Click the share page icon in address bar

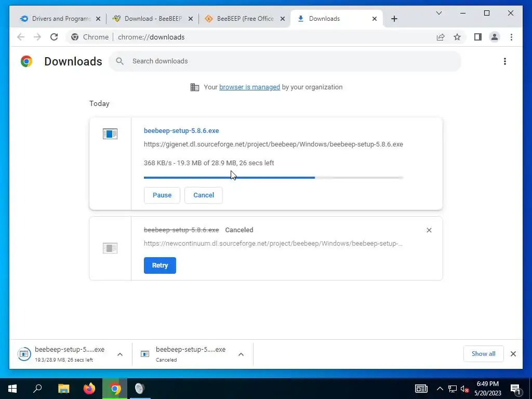(x=441, y=37)
